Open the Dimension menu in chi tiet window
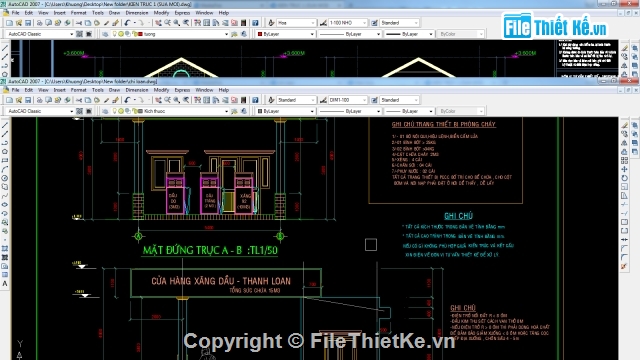This screenshot has height=360, width=640. click(137, 90)
